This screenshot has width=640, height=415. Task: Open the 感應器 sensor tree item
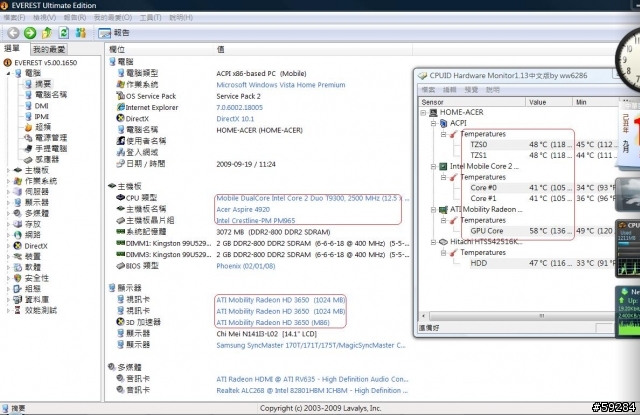(x=47, y=159)
